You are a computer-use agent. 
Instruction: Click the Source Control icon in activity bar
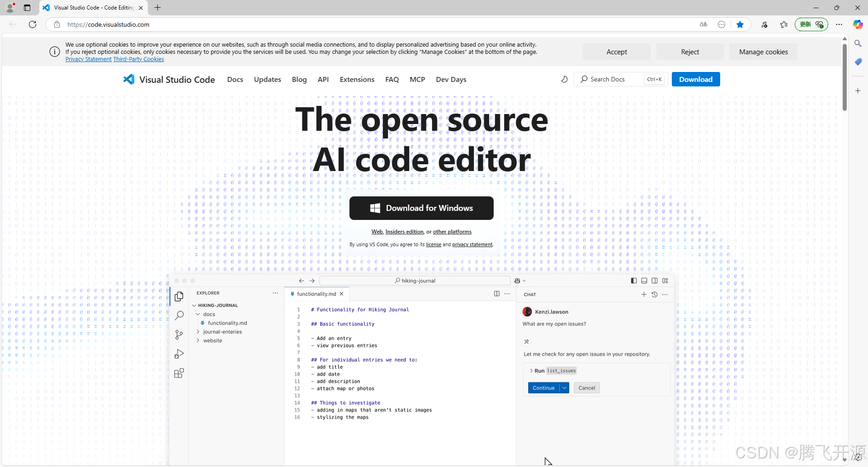pos(179,335)
